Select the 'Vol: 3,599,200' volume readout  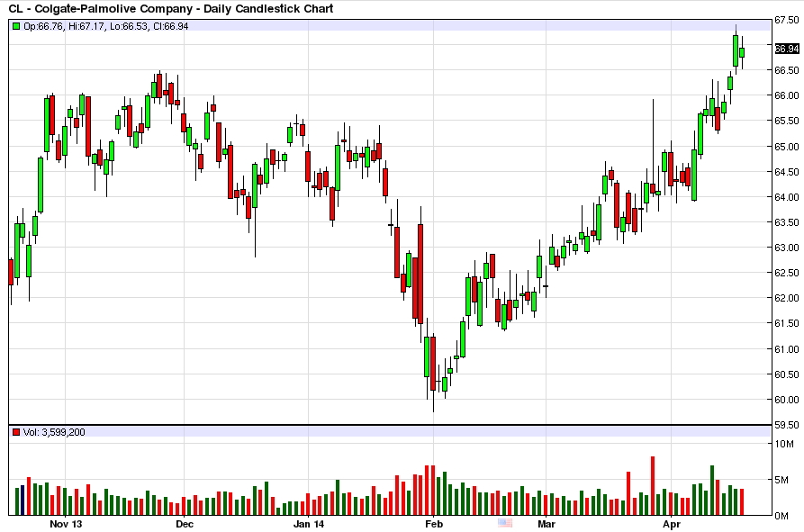coord(54,432)
